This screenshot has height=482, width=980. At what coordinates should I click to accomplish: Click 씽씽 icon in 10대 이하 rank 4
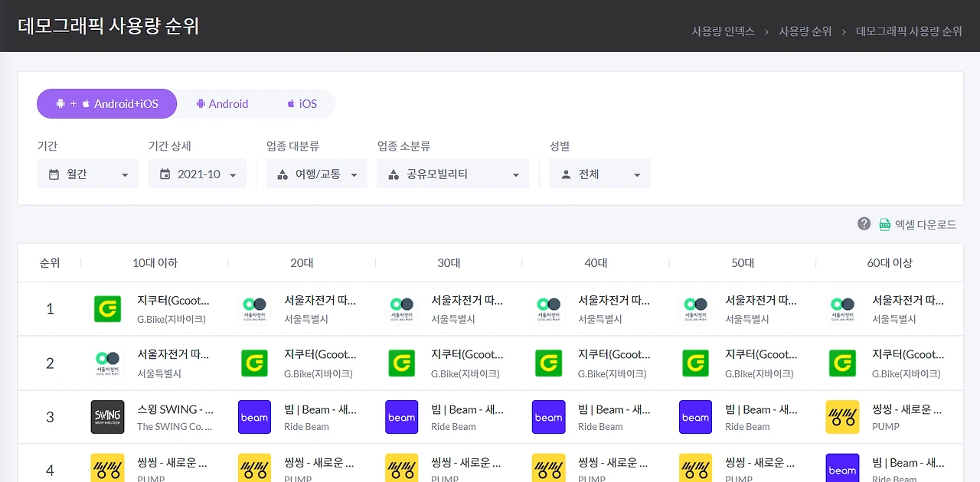coord(107,468)
